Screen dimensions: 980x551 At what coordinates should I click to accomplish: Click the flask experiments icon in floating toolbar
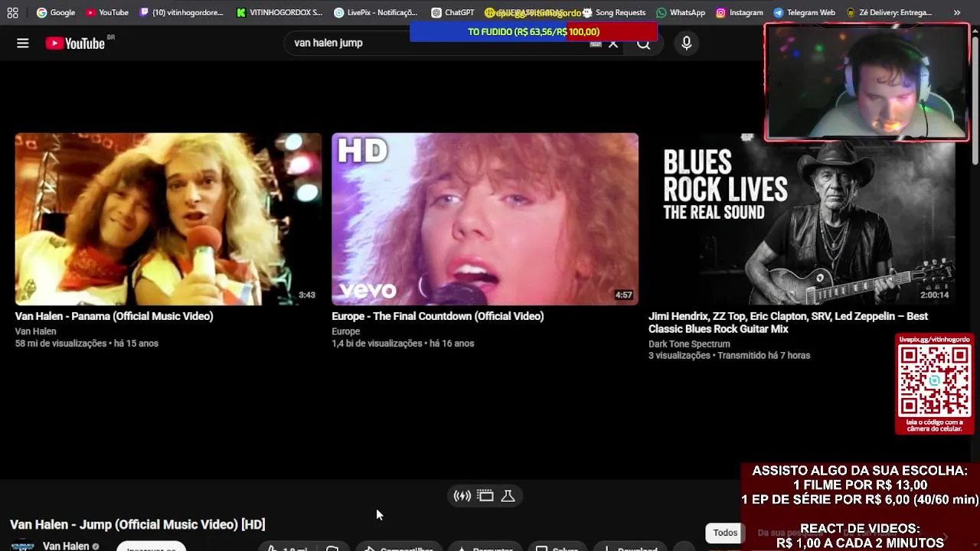tap(508, 496)
